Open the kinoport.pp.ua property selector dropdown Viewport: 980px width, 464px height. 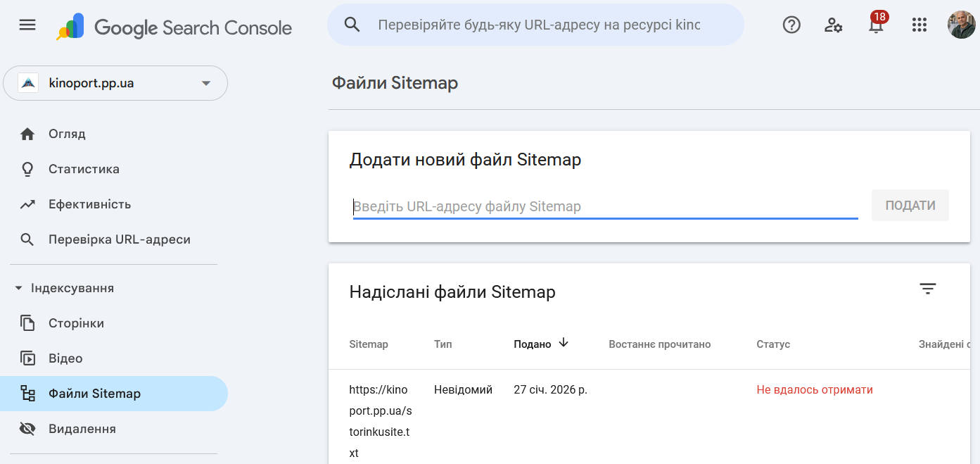(x=205, y=83)
